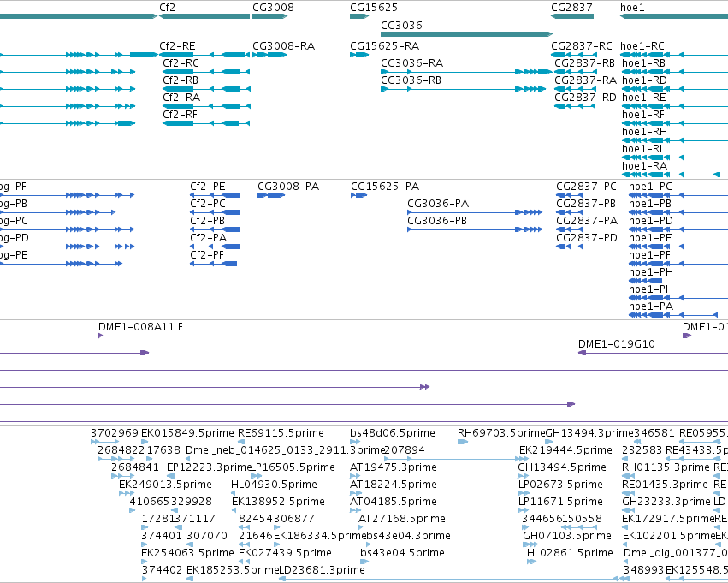The height and width of the screenshot is (583, 728).
Task: Click the Cf2 gene name in the gene track
Action: pos(167,8)
